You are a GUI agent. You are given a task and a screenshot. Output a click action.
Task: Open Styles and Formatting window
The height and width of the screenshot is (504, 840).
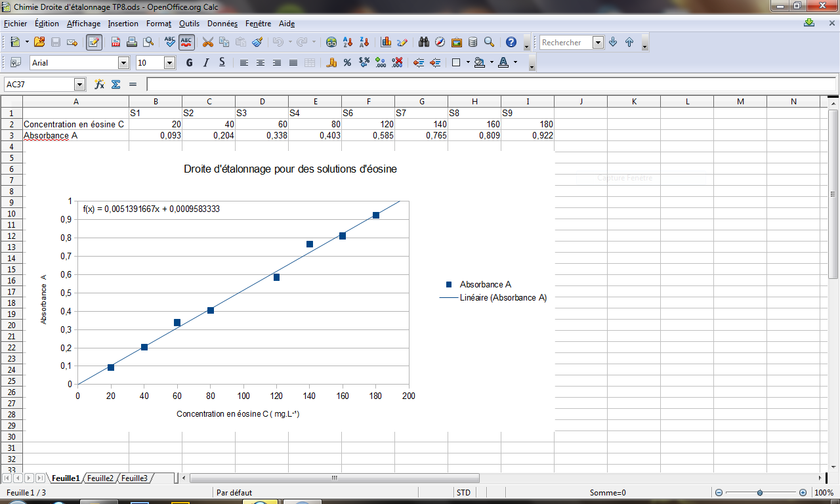[x=15, y=63]
